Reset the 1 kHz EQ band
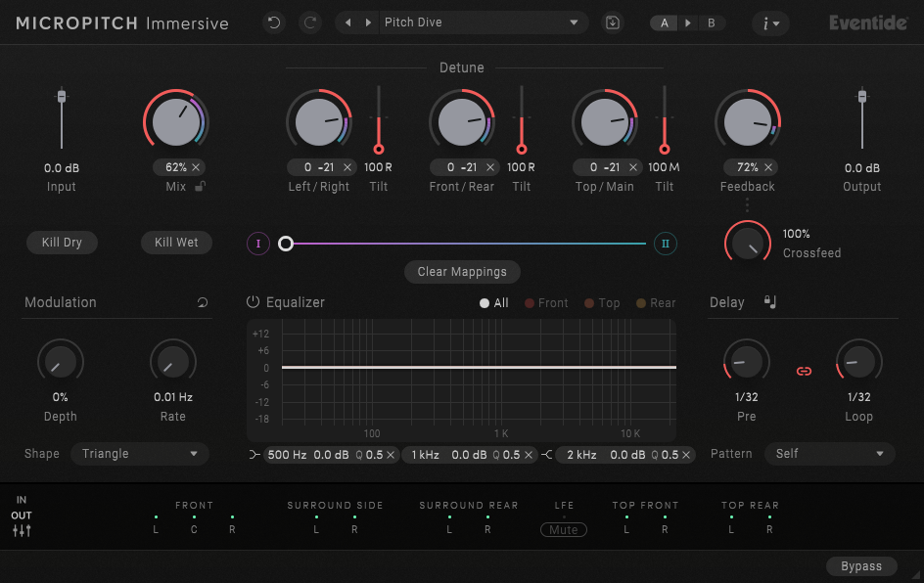924x583 pixels. coord(528,455)
